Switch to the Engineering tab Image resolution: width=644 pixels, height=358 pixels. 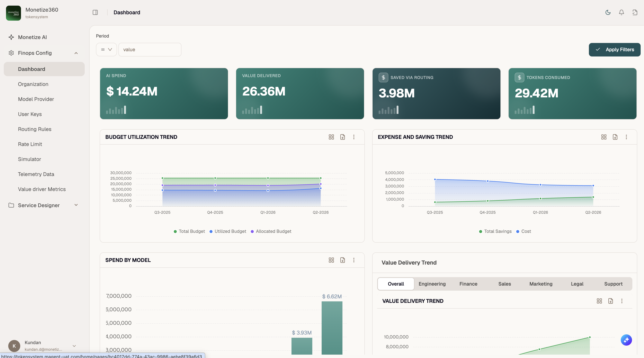(x=432, y=284)
